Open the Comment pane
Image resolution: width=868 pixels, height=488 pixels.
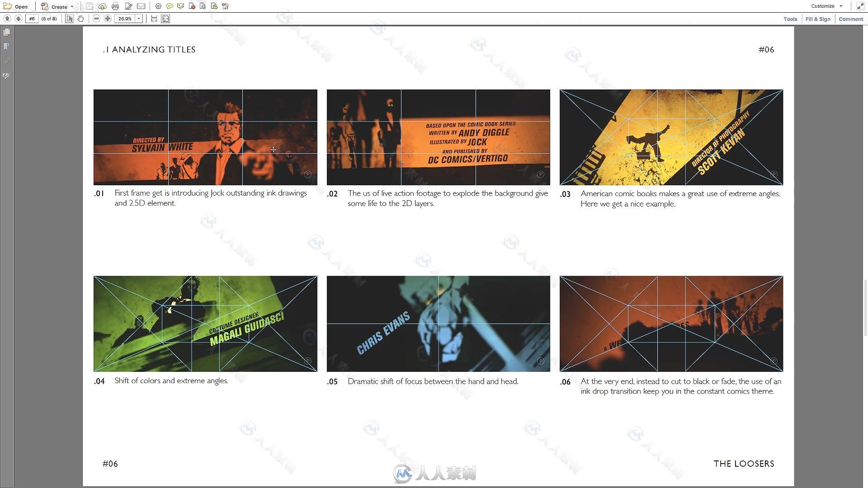(x=851, y=19)
